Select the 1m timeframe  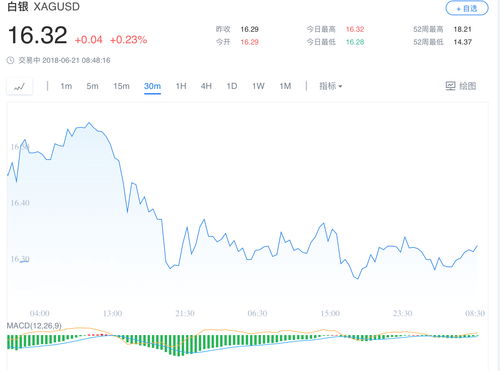66,86
